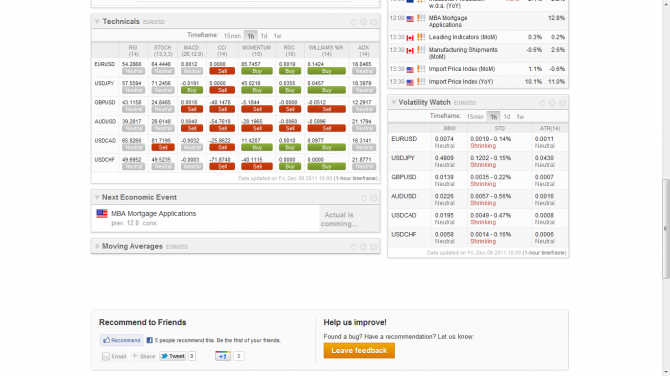Click importance marks for Import Price Index (YoY)
Viewport: 670px width, 376px height.
[421, 82]
